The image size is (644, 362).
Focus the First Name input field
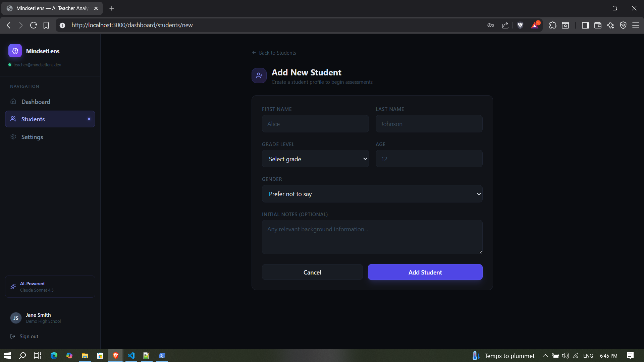point(315,124)
